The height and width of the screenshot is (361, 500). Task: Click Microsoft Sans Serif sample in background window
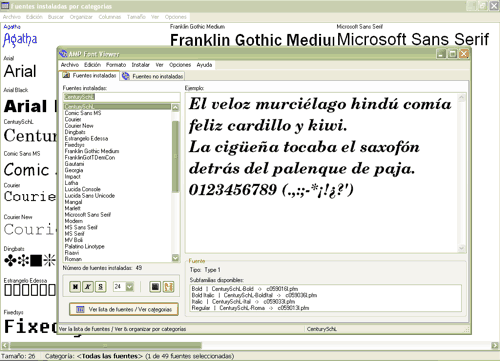[x=413, y=40]
